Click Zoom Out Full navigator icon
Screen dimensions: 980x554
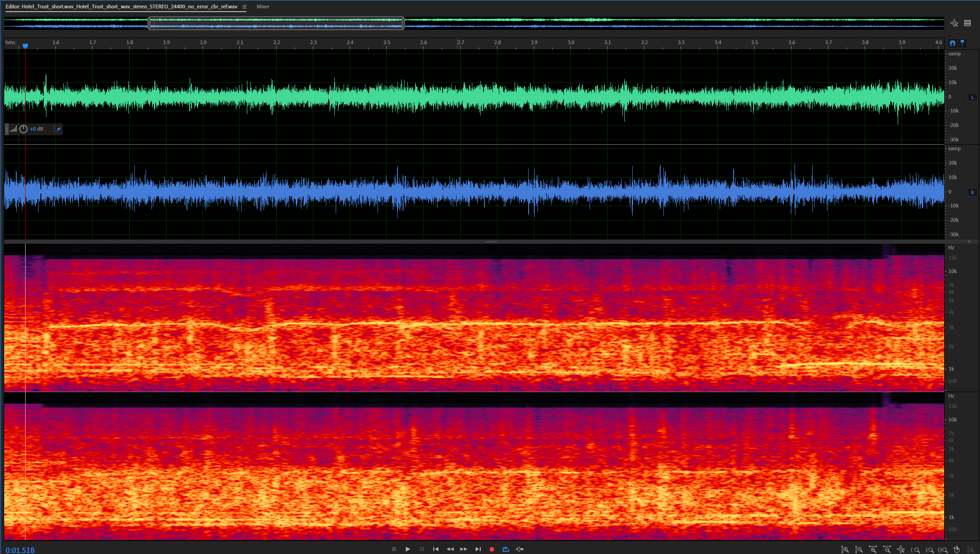coord(954,23)
